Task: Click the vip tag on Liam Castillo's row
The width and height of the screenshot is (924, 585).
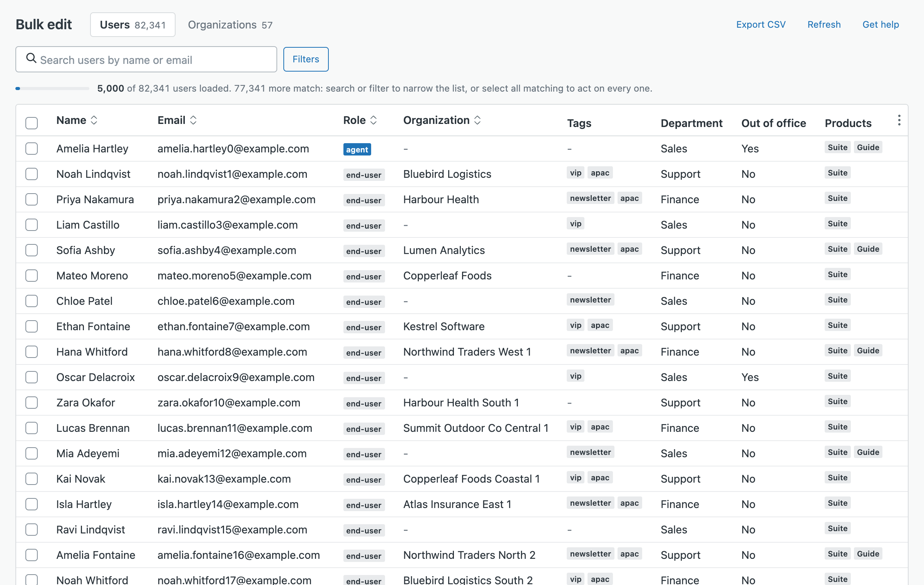Action: (576, 224)
